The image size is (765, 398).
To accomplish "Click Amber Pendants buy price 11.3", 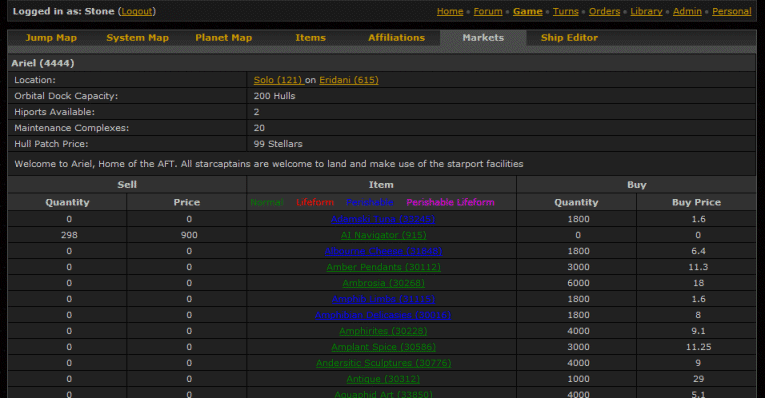I will pos(698,267).
